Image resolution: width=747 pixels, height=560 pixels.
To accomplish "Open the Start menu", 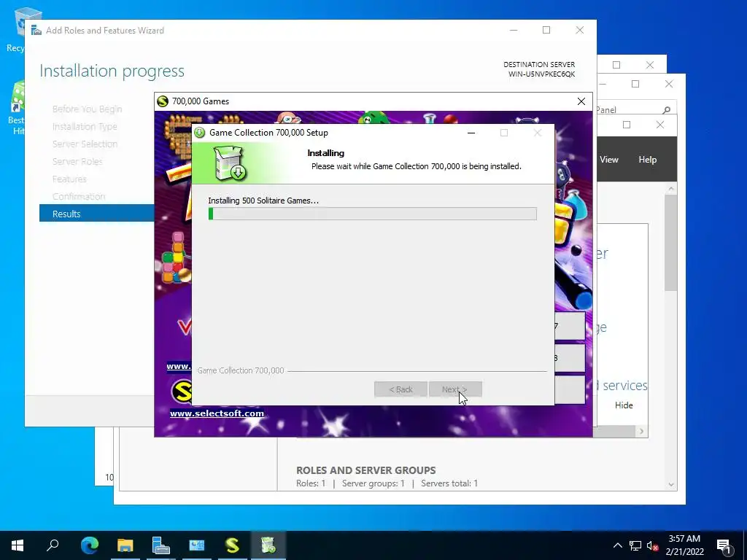I will [x=18, y=545].
